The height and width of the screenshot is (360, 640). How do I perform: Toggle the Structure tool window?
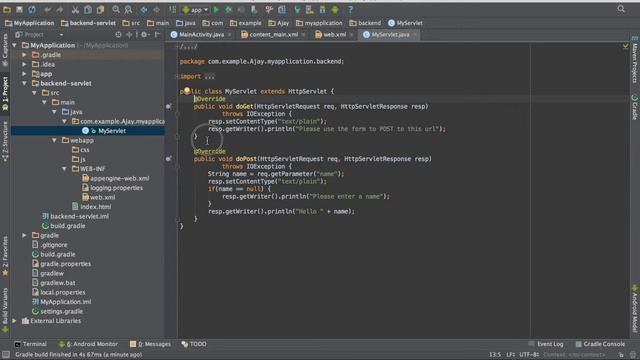tap(5, 142)
